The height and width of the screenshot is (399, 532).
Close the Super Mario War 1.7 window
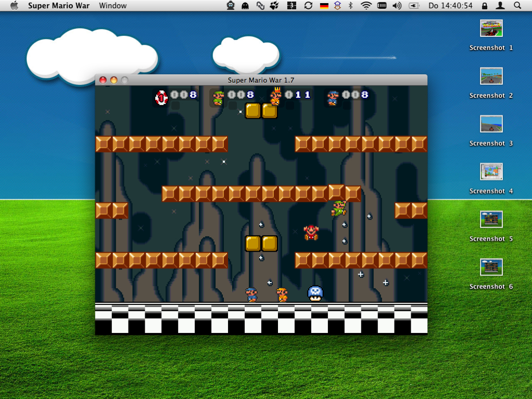click(x=103, y=80)
